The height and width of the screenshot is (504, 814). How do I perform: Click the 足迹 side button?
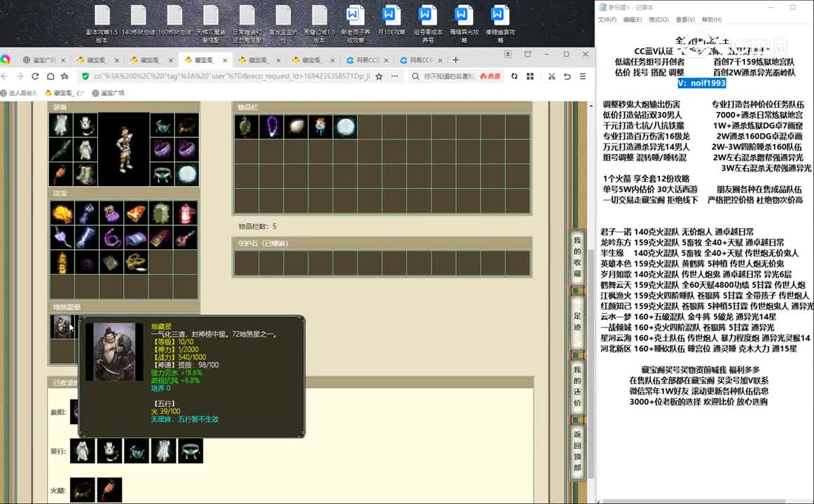pyautogui.click(x=577, y=321)
